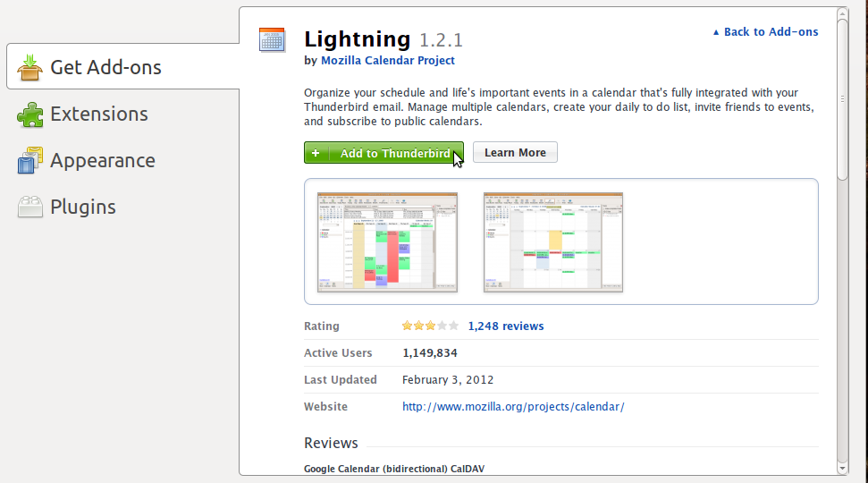The image size is (868, 483).
Task: Click the star rating display
Action: point(430,326)
